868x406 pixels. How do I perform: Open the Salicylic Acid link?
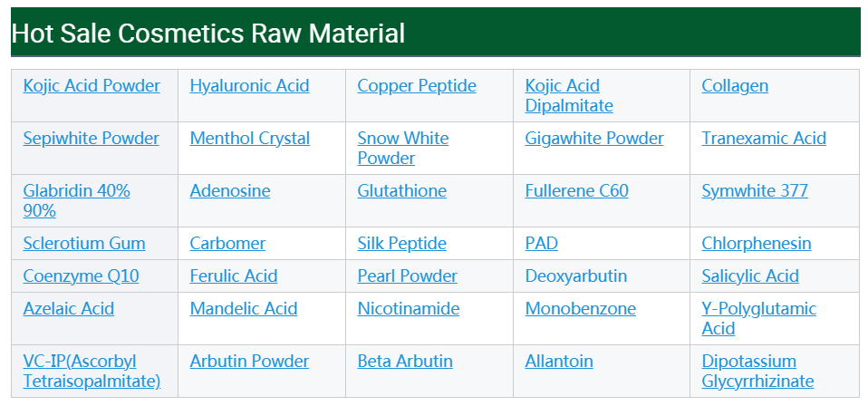[750, 276]
